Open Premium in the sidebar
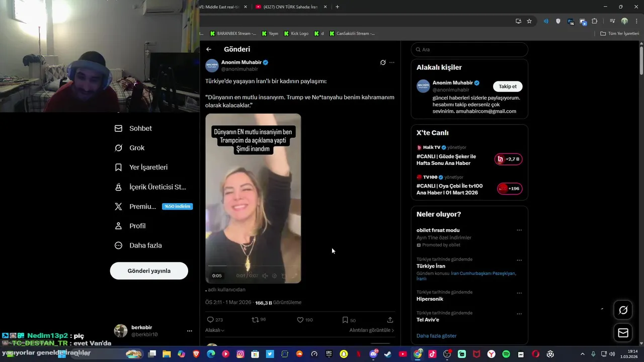The image size is (644, 362). 153,207
